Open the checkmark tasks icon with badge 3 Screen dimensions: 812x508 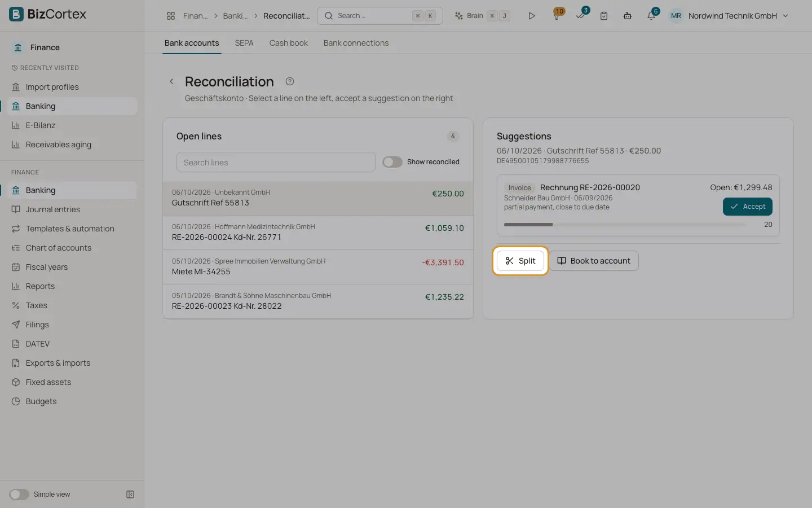point(580,16)
